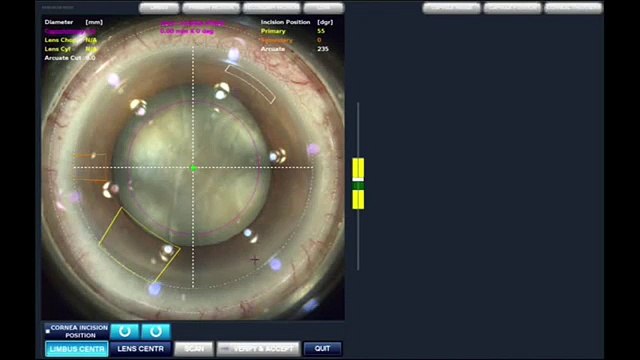The width and height of the screenshot is (640, 360).
Task: Click the green segment of the vertical gauge
Action: [358, 186]
